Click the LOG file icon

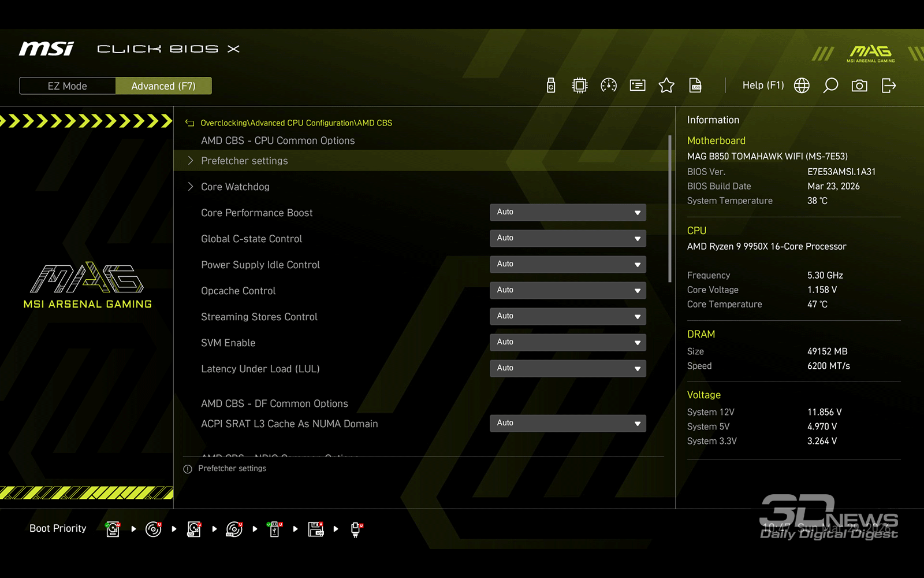[695, 86]
